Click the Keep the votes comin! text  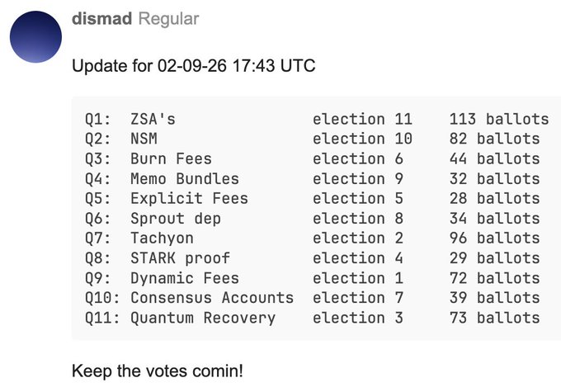(x=157, y=371)
